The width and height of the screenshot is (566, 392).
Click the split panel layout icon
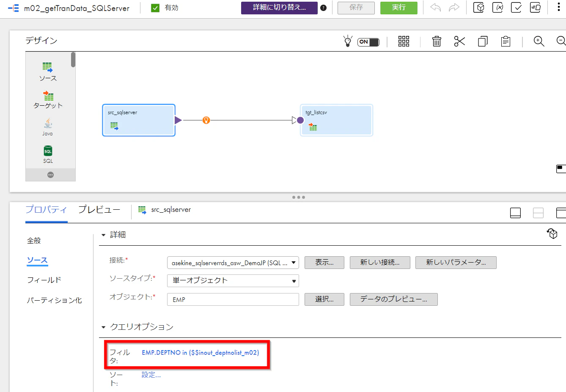point(538,213)
